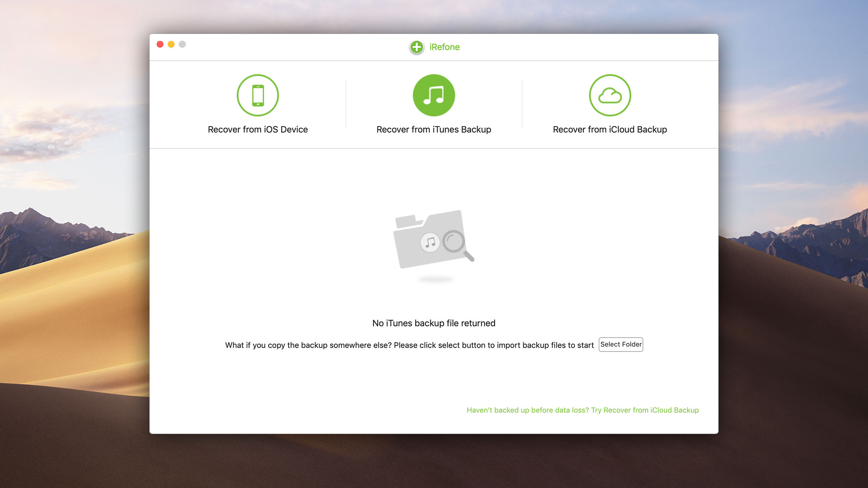Click the iTunes Backup music note icon
Viewport: 868px width, 488px height.
coord(434,95)
